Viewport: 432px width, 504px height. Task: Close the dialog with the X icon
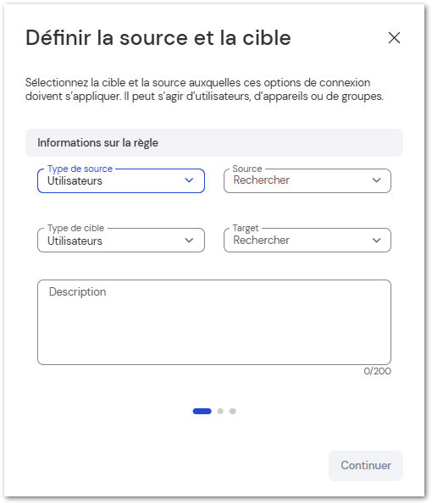pyautogui.click(x=394, y=38)
